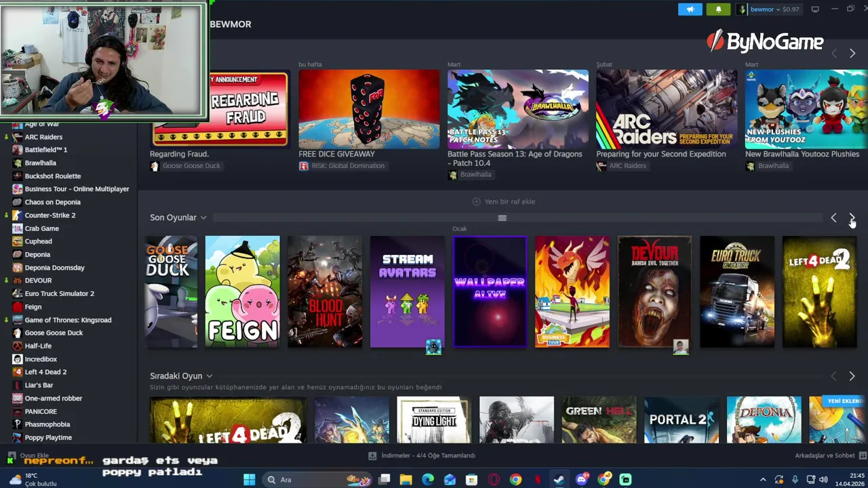Open the Mail app taskbar icon
Image resolution: width=868 pixels, height=488 pixels.
pyautogui.click(x=450, y=480)
